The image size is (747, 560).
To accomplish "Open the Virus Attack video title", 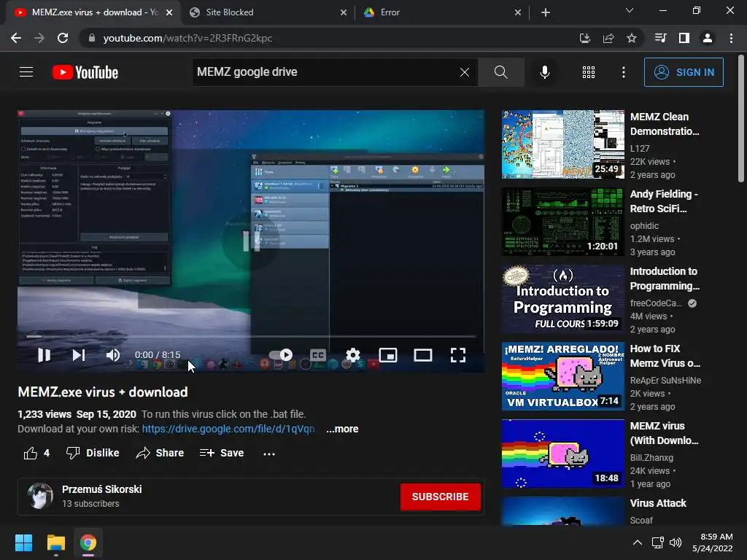I will pyautogui.click(x=658, y=503).
